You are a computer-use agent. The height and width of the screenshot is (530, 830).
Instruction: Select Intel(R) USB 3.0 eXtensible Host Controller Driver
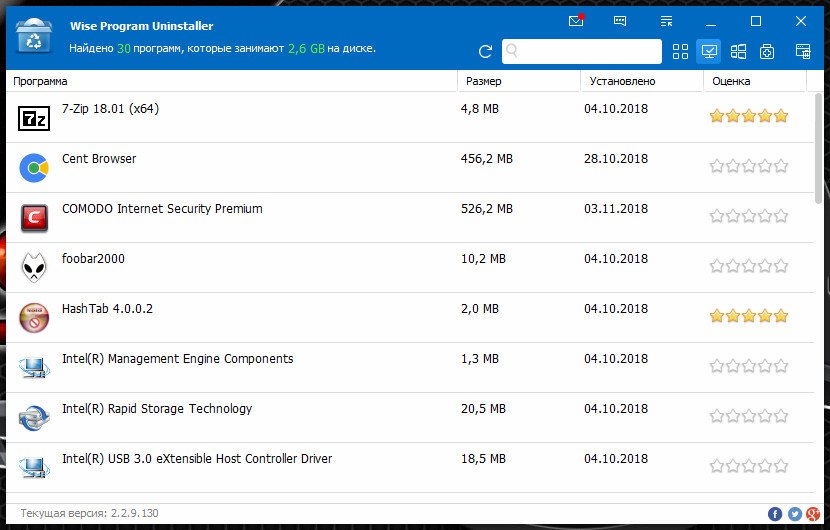(410, 468)
